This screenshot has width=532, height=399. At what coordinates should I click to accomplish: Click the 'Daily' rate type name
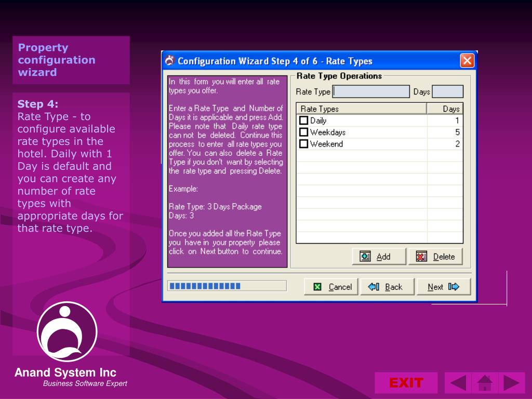click(318, 121)
